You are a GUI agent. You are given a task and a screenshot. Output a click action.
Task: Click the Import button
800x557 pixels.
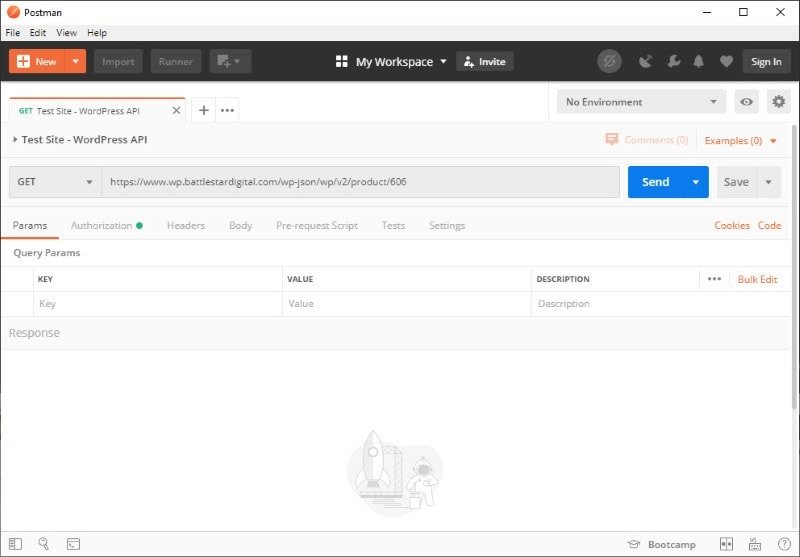click(x=118, y=61)
